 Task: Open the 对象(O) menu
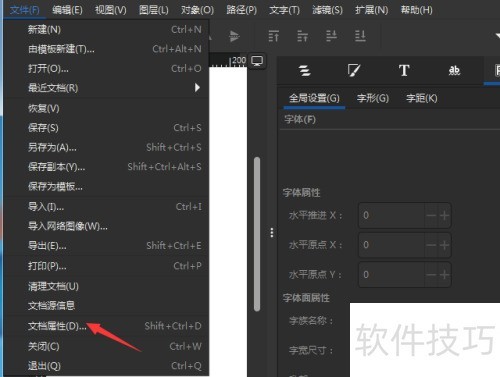pyautogui.click(x=197, y=10)
